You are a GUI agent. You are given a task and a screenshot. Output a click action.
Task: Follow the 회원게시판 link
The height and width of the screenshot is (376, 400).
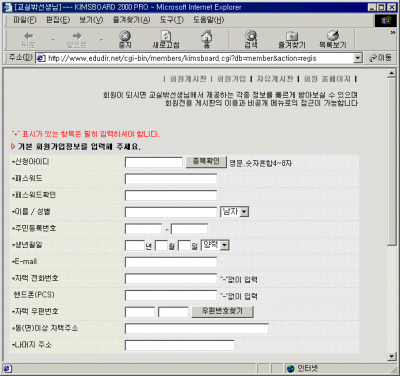coord(188,79)
